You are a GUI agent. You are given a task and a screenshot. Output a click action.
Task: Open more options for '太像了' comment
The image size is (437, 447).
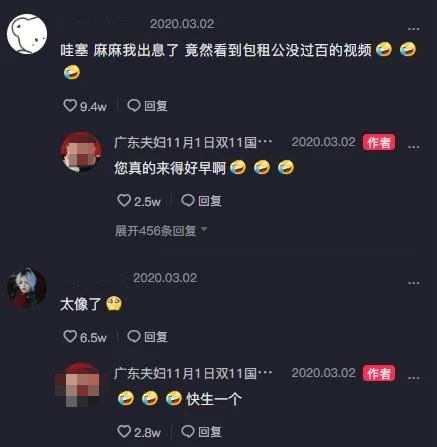(414, 283)
